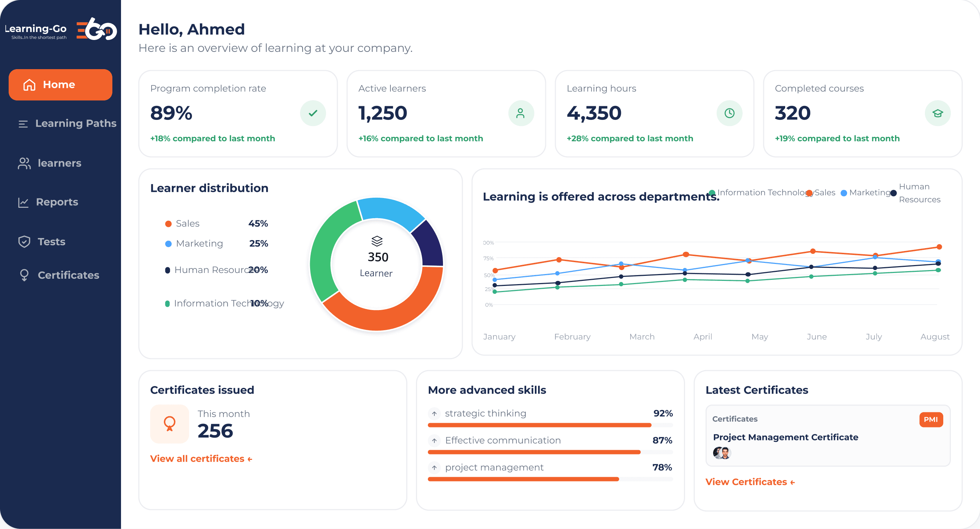
Task: Click the dark Human Resources dot in legend
Action: 167,270
